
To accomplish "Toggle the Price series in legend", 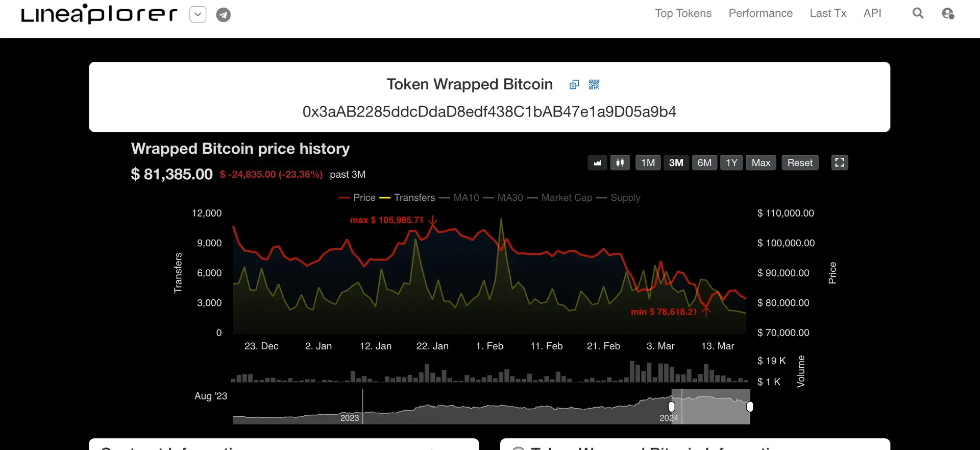I will [363, 198].
